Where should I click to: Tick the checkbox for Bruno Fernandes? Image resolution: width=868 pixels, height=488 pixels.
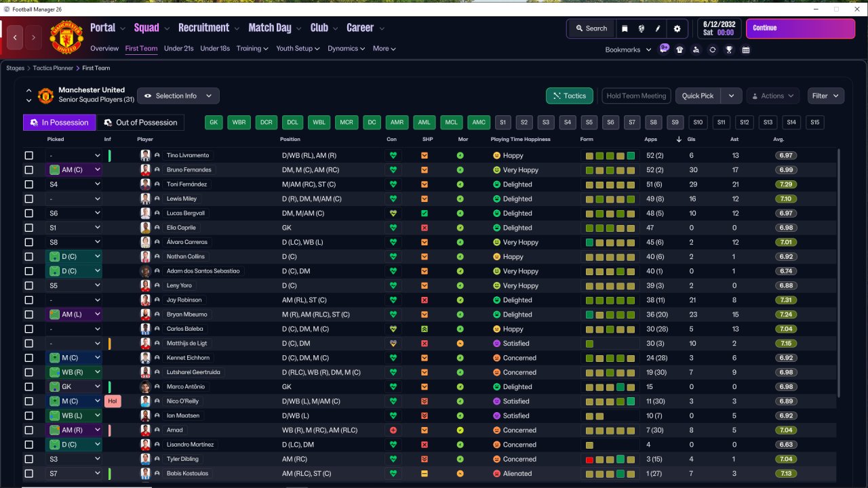[28, 170]
